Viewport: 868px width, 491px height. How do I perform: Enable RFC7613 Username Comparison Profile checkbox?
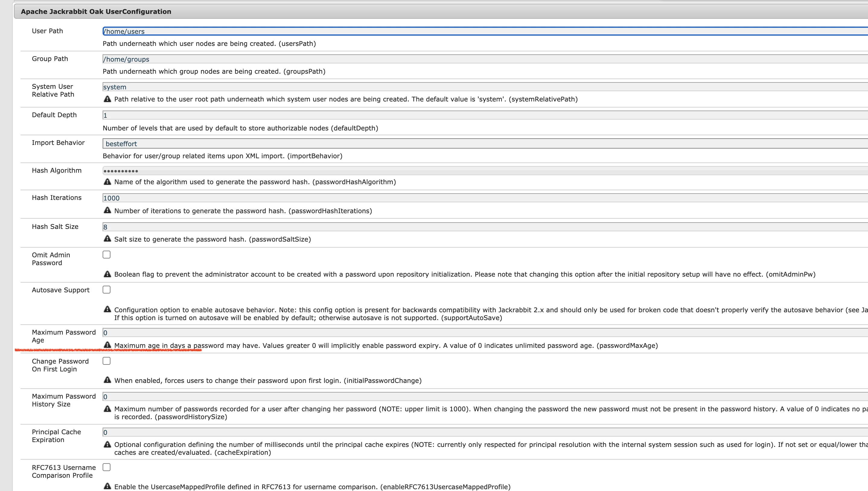pos(107,467)
